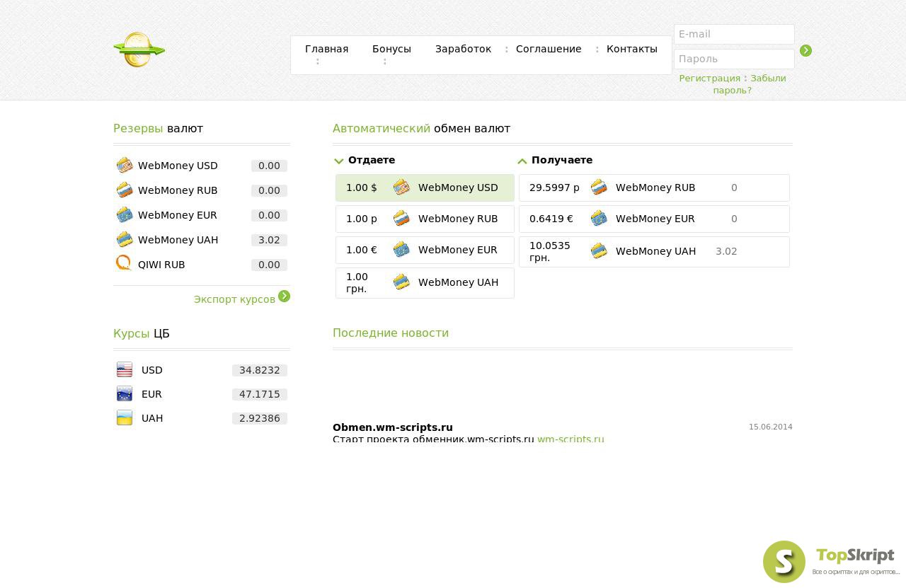906x588 pixels.
Task: Click the 0.00 WebMoney USD reserve value
Action: 269,166
